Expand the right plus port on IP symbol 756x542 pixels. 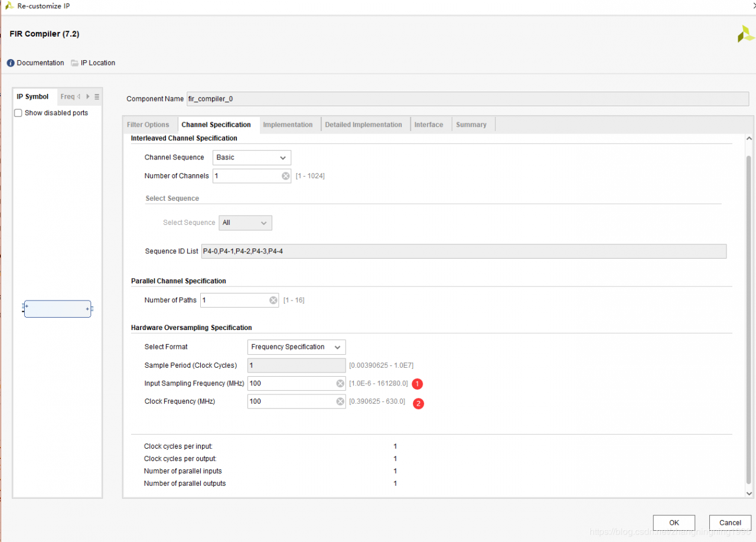click(87, 309)
